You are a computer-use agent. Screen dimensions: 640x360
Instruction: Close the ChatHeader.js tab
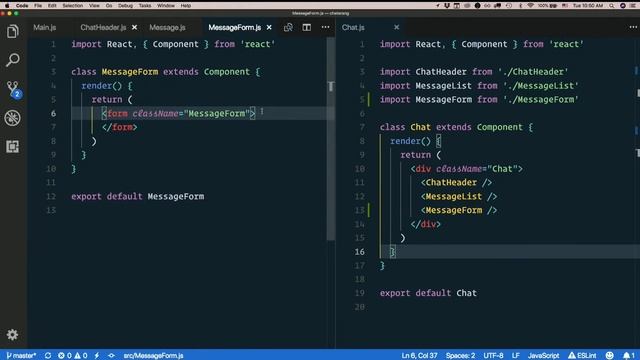coord(134,27)
